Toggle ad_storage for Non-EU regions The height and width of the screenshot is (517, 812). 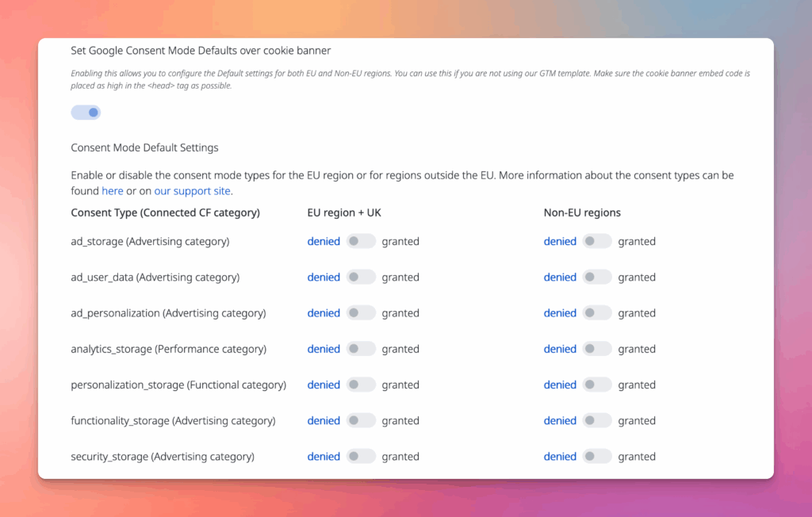(597, 241)
